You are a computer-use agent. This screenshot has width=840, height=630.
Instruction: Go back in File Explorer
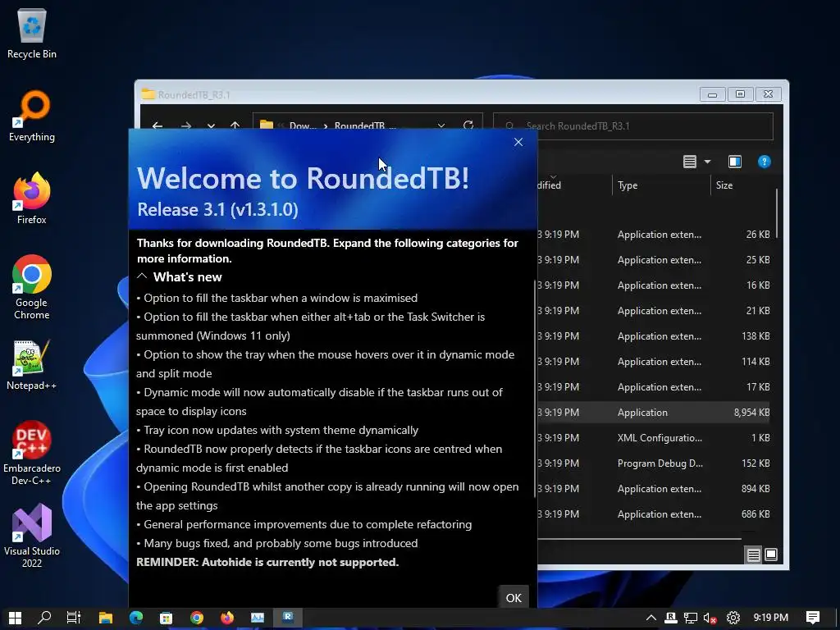(157, 126)
